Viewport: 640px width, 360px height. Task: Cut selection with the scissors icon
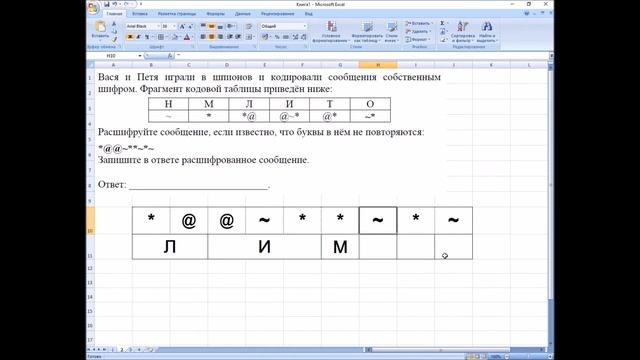click(x=114, y=23)
